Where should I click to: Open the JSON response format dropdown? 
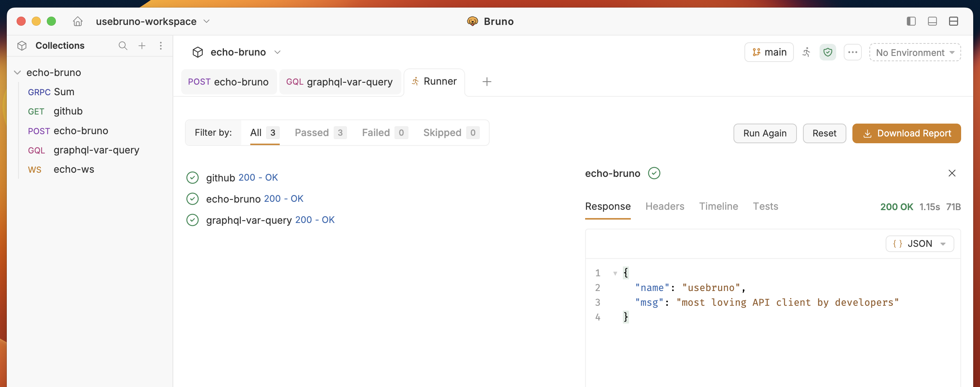(920, 244)
